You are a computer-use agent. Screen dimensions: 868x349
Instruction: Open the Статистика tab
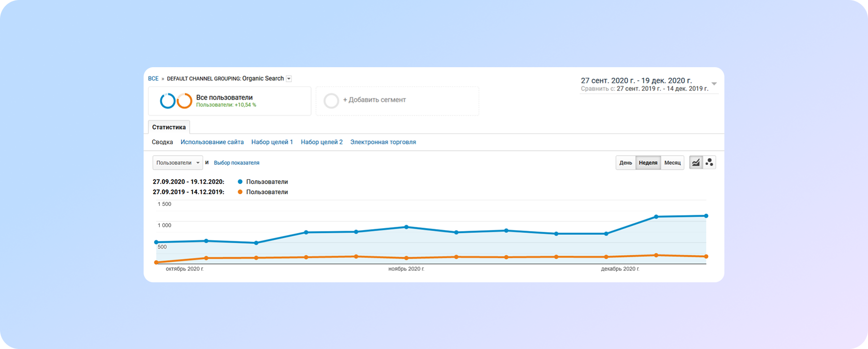[x=169, y=127]
